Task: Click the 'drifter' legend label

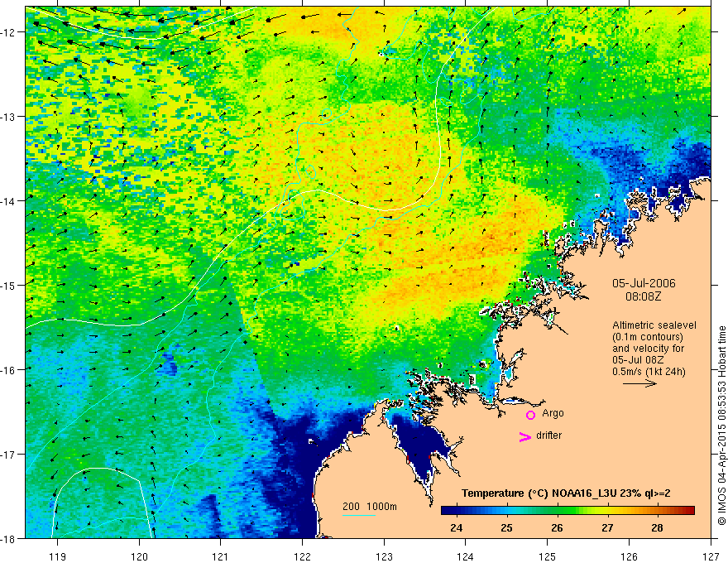Action: coord(548,435)
